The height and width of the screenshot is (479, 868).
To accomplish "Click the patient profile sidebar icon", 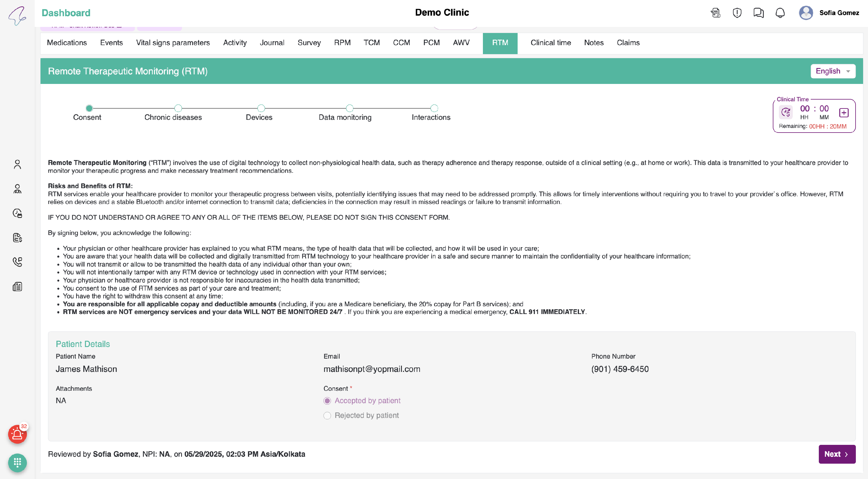I will [17, 164].
